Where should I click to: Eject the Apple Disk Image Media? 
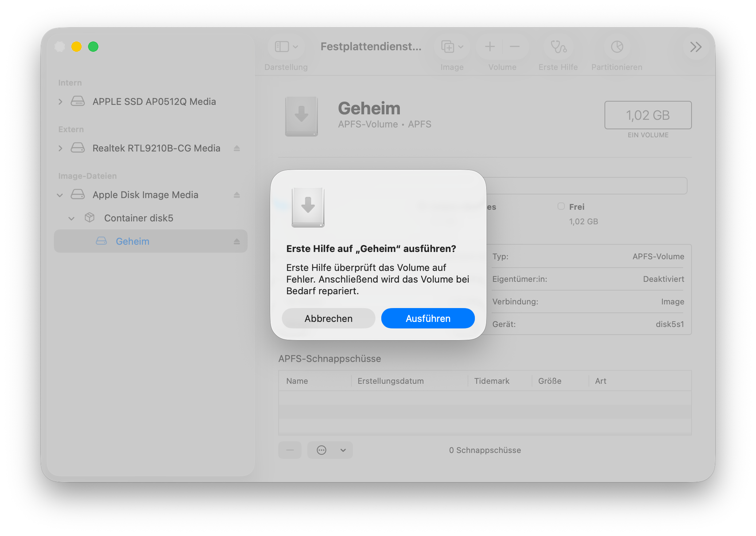coord(237,195)
